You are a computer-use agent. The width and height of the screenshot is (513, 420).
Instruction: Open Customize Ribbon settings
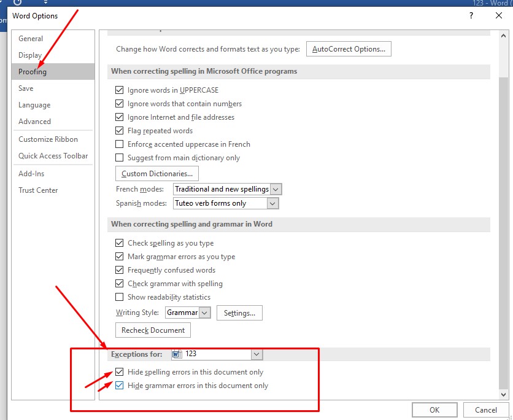[53, 139]
